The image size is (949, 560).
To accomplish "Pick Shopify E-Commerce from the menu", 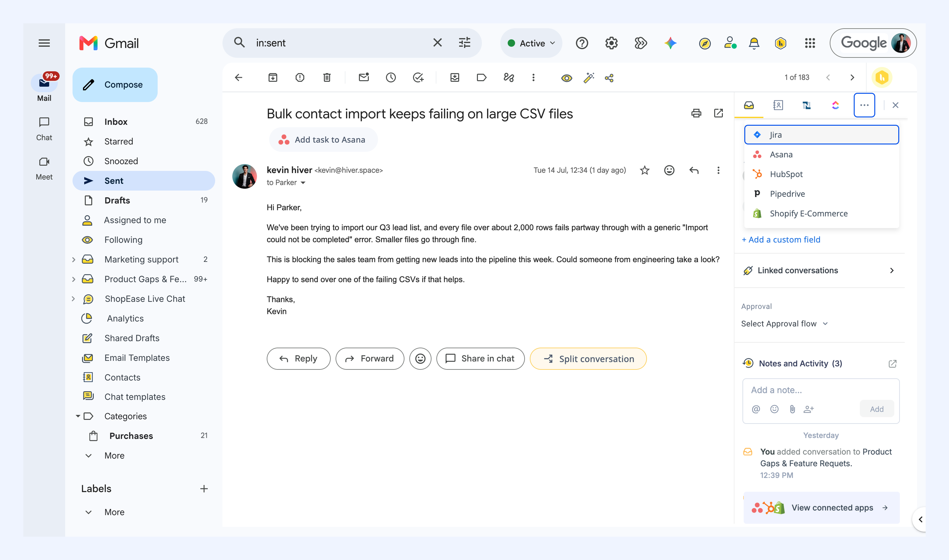I will [x=821, y=214].
